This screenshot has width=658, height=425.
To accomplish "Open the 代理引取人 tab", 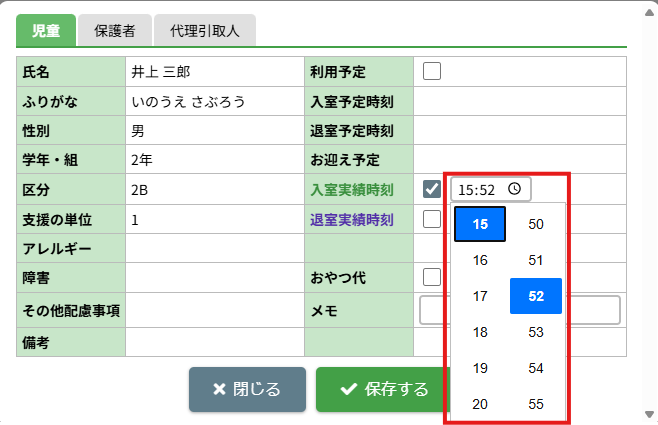I will (205, 31).
